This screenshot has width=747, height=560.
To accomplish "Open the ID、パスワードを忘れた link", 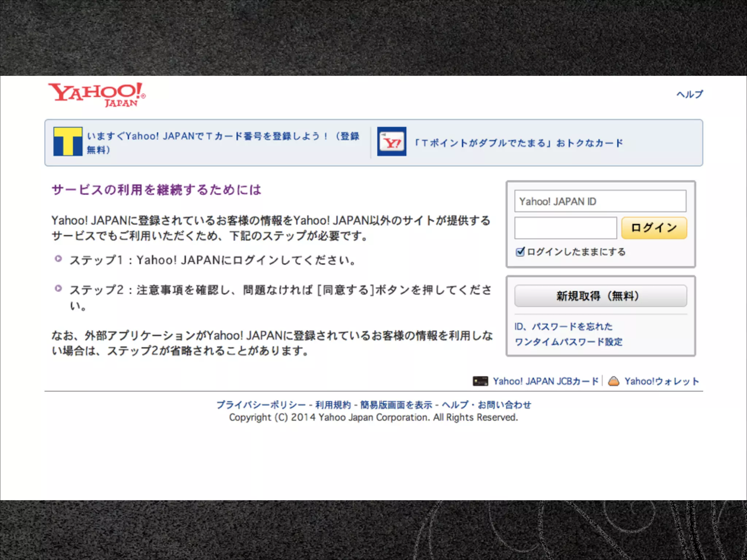I will (564, 326).
